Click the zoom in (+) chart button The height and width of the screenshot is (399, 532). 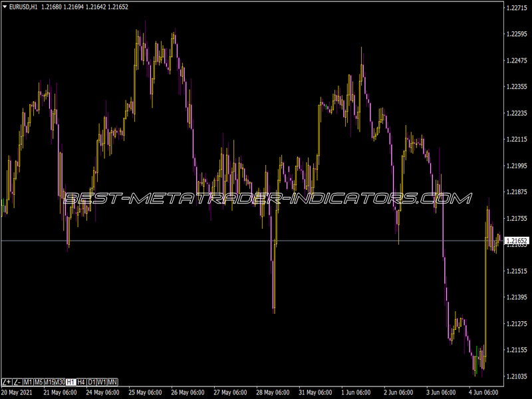coord(7,382)
